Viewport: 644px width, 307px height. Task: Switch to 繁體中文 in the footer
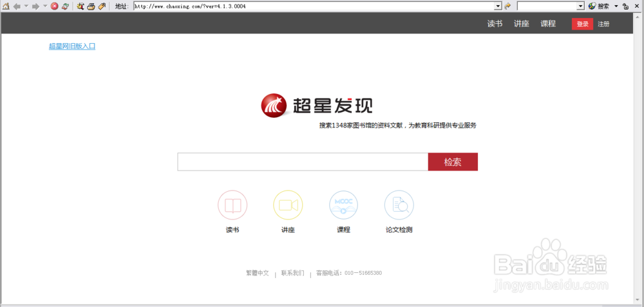[258, 273]
